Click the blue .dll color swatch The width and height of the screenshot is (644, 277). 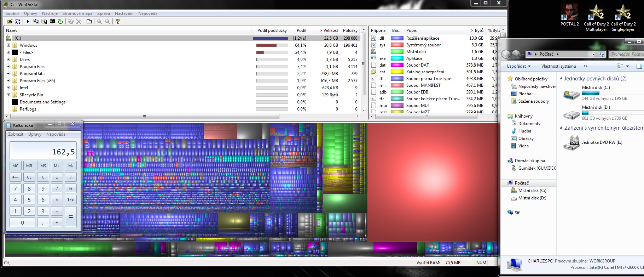397,38
